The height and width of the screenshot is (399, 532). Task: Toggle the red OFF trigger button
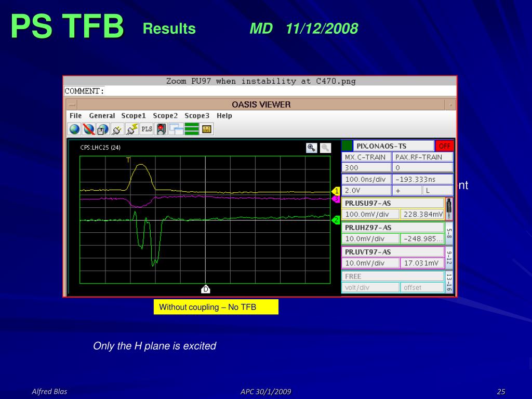[x=444, y=146]
